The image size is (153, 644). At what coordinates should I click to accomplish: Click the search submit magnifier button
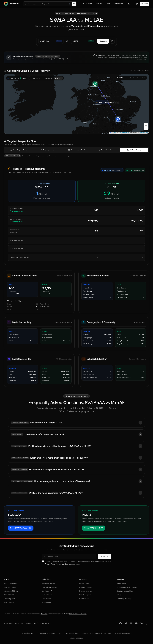(74, 4)
